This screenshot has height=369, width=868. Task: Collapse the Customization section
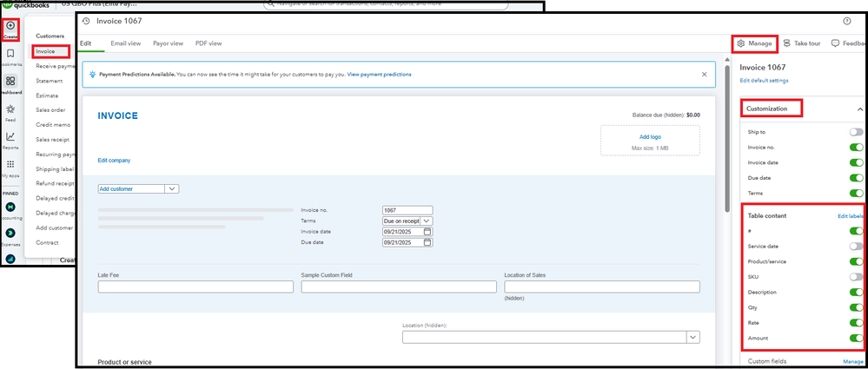(859, 109)
